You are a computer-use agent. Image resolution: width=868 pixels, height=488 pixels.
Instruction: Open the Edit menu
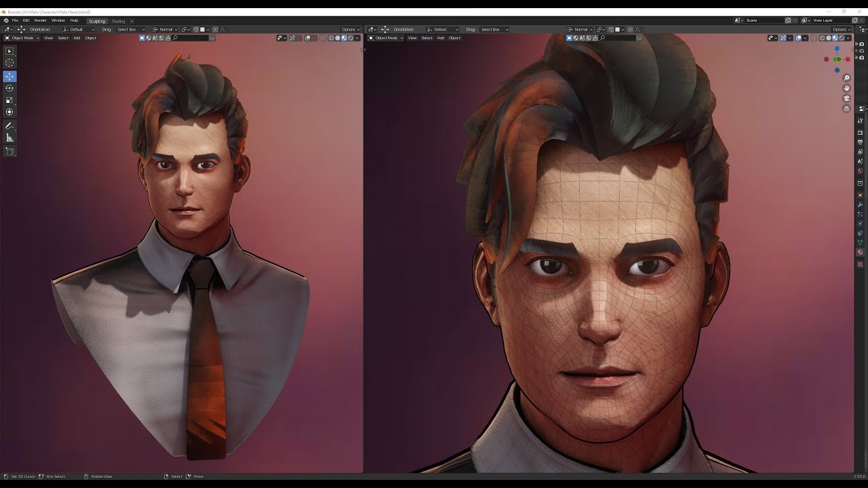[26, 20]
